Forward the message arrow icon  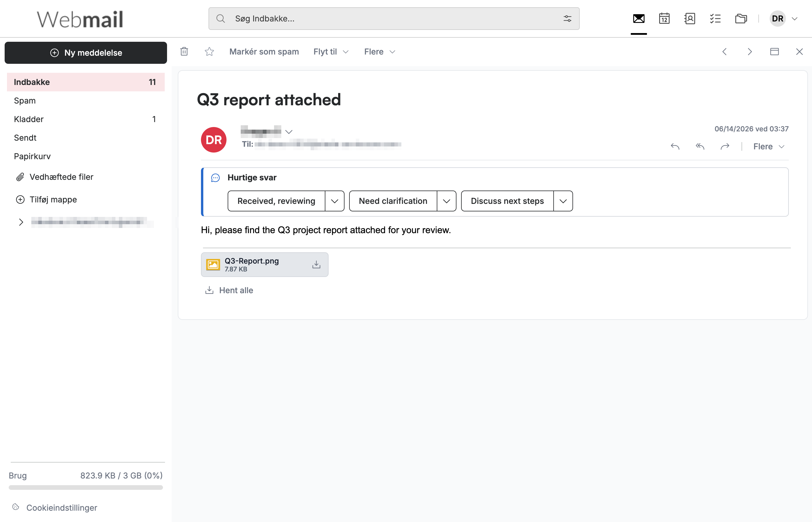tap(725, 146)
